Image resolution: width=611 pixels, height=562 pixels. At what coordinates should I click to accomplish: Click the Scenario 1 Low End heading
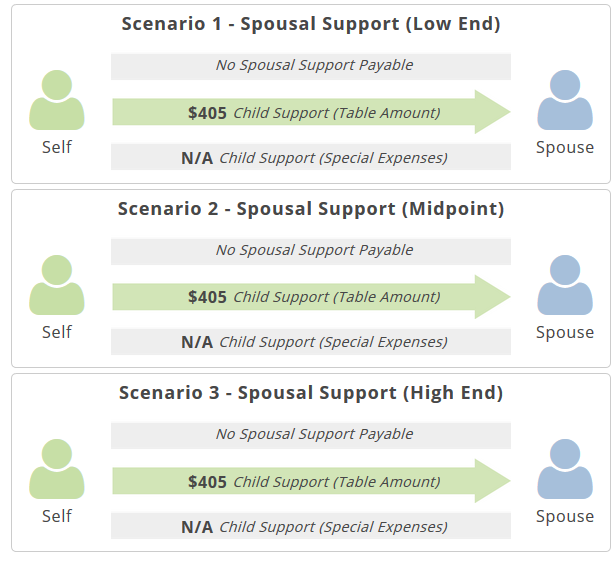(x=311, y=24)
